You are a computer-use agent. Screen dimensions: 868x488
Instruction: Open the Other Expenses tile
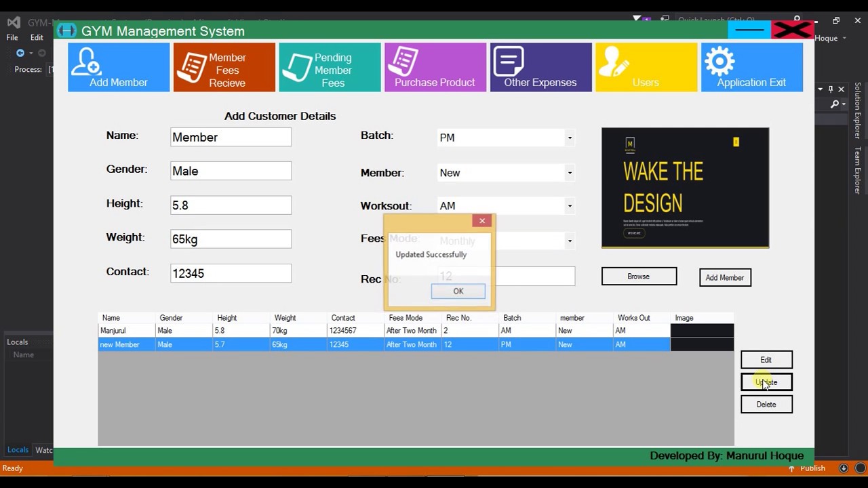tap(541, 67)
